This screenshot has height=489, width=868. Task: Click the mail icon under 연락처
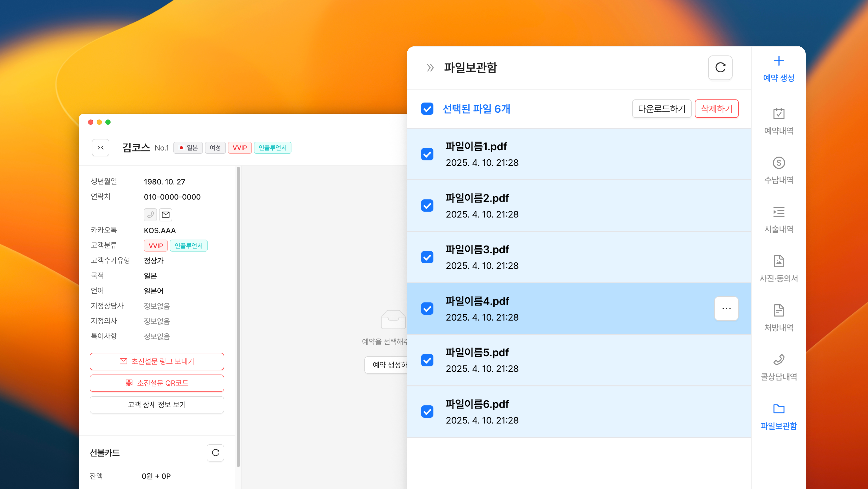click(x=166, y=214)
